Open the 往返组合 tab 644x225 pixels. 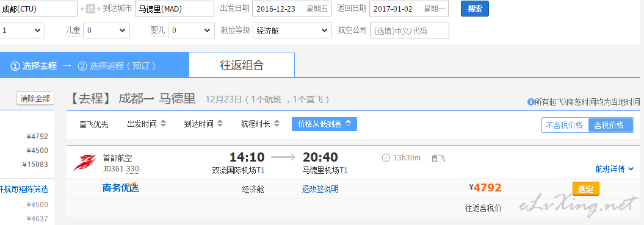[x=242, y=65]
